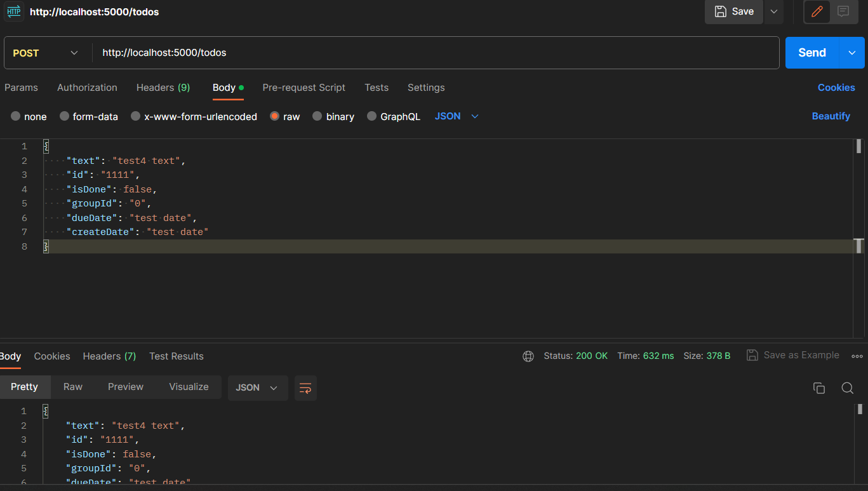868x491 pixels.
Task: Expand the Save options arrow
Action: coord(773,11)
